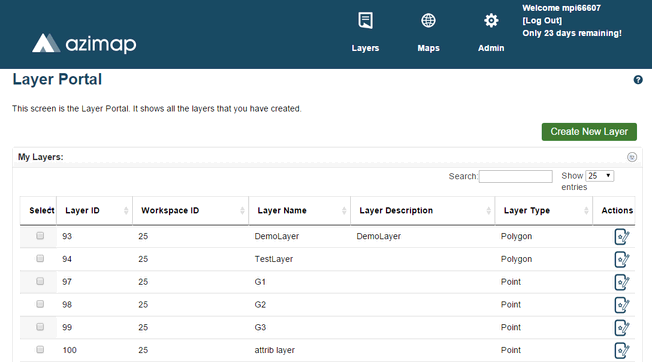
Task: Click the Maps menu label
Action: click(428, 48)
